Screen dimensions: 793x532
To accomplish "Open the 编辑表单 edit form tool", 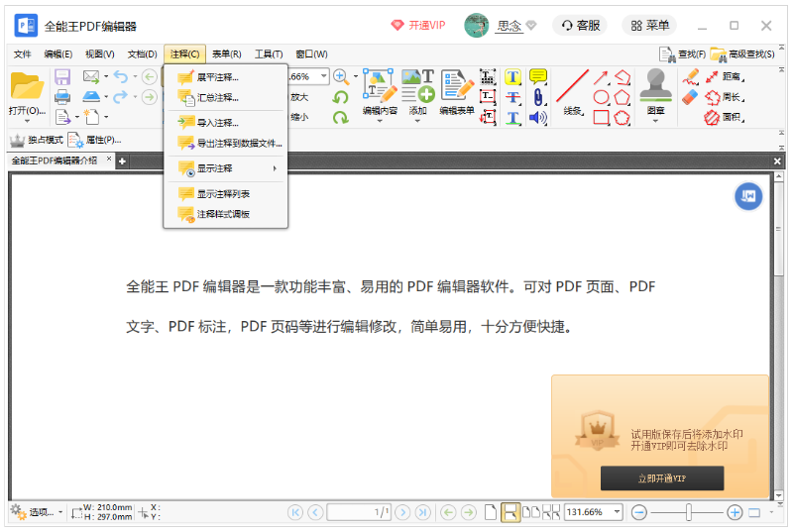I will pos(457,91).
